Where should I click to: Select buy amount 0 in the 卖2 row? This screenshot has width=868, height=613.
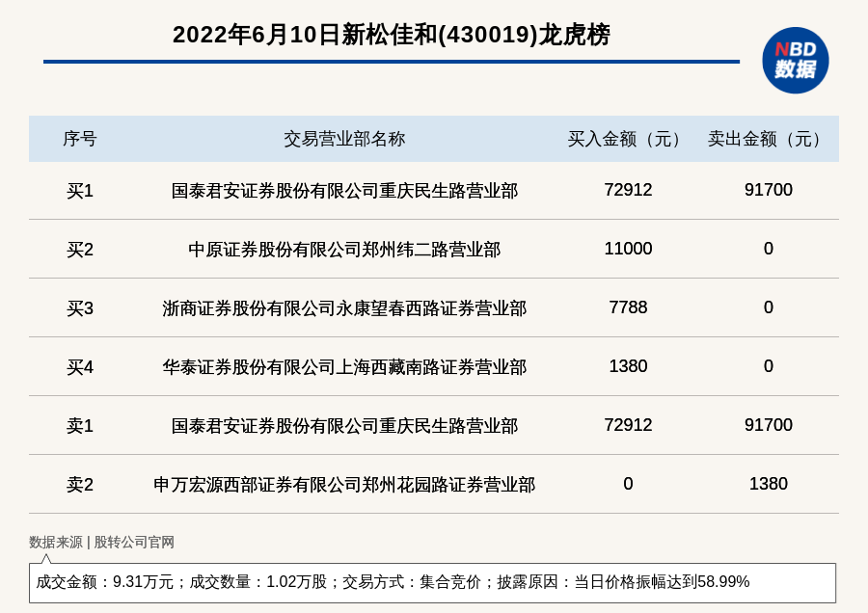[x=628, y=484]
